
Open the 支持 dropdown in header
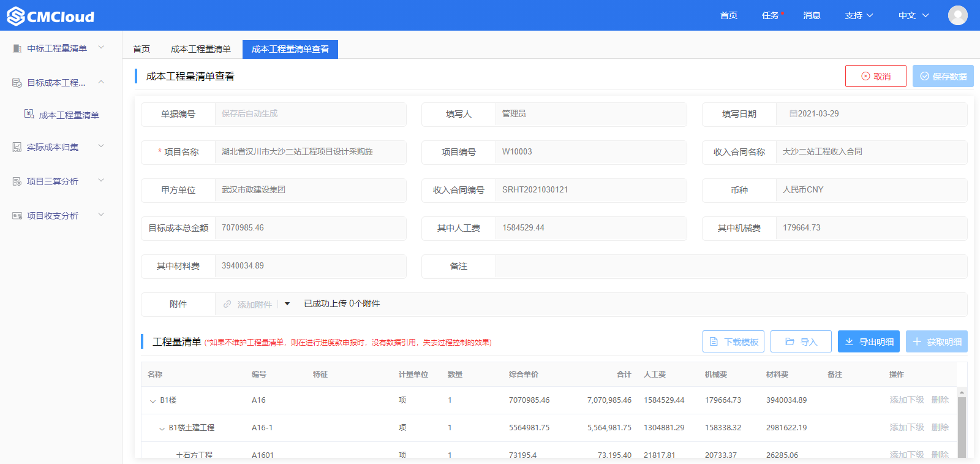point(859,15)
